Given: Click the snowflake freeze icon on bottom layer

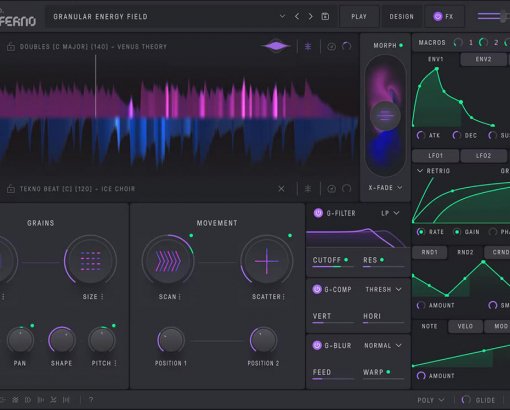Looking at the screenshot, I should (308, 189).
